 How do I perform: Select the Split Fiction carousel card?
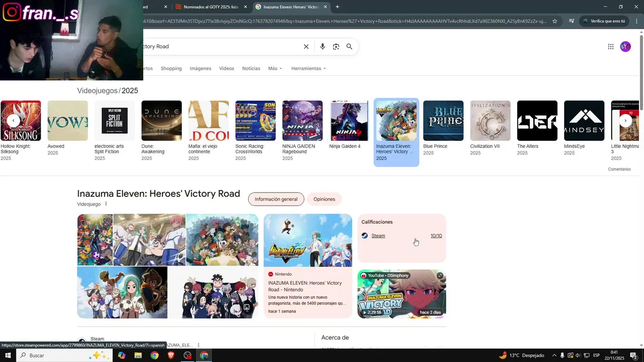(x=115, y=131)
